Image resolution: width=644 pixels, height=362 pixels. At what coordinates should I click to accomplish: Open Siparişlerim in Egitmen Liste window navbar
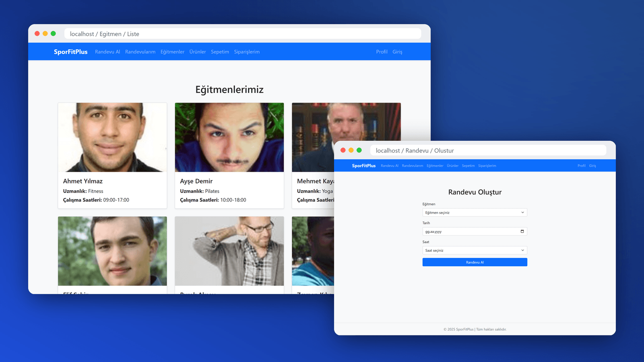pyautogui.click(x=247, y=52)
